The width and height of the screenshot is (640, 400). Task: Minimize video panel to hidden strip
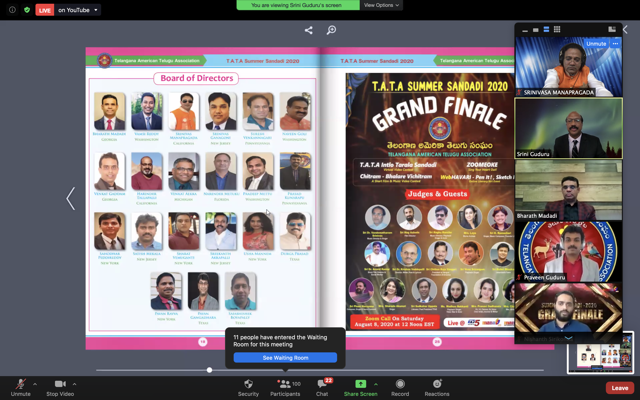coord(525,30)
